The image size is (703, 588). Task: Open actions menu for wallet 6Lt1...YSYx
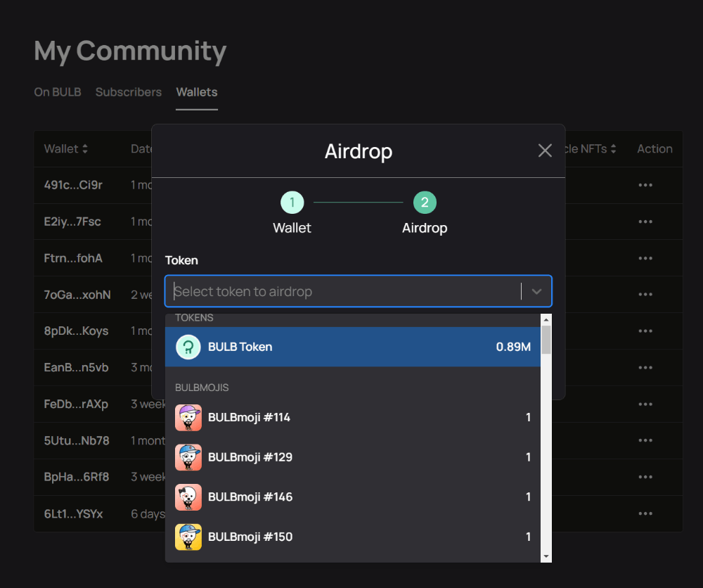[645, 513]
